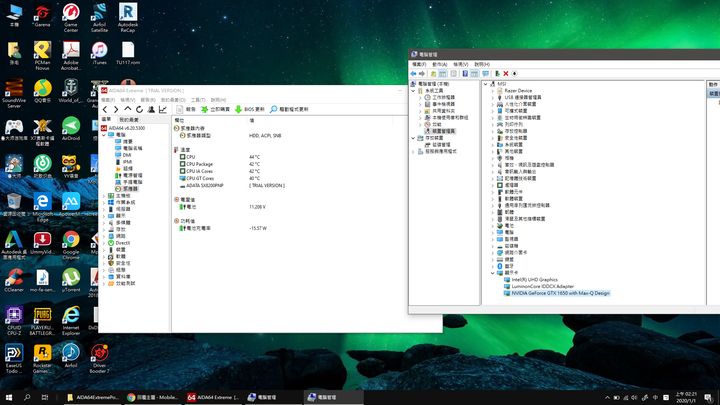Expand the Motherboard node below Sensor in AIDA64
This screenshot has height=405, width=720.
click(x=104, y=196)
